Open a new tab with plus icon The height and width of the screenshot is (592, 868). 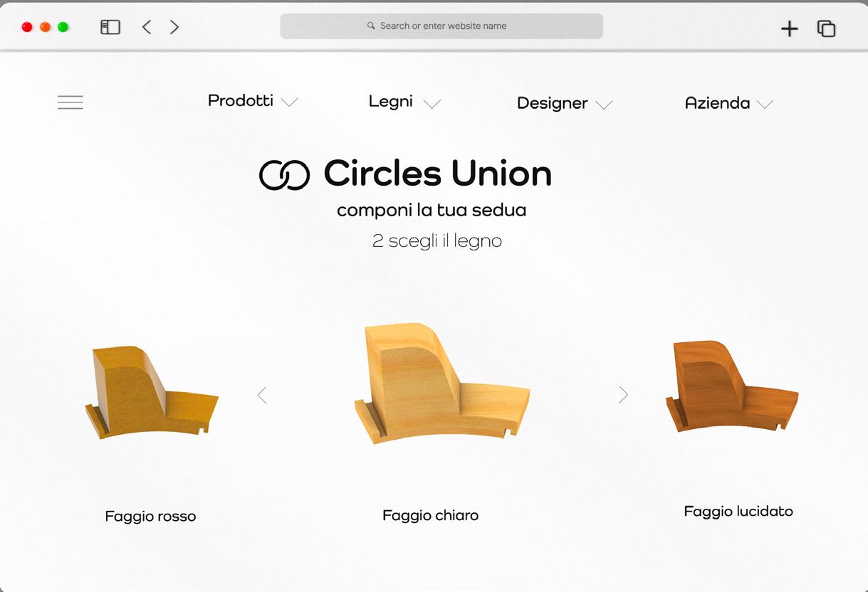point(790,28)
